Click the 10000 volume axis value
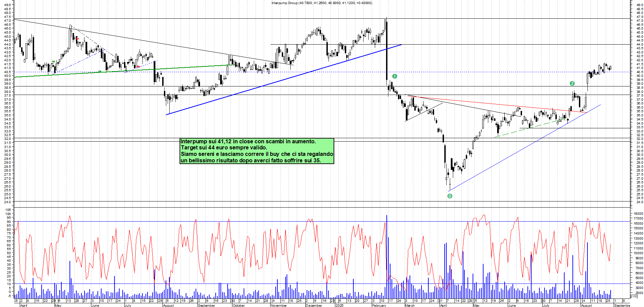 point(638,253)
